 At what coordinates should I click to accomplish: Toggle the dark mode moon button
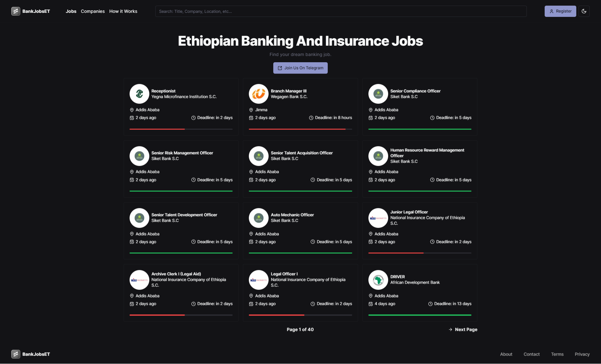pos(584,11)
